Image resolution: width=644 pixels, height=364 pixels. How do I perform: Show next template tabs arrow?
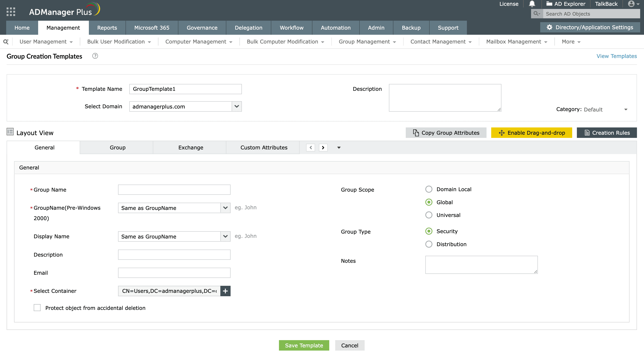coord(323,147)
